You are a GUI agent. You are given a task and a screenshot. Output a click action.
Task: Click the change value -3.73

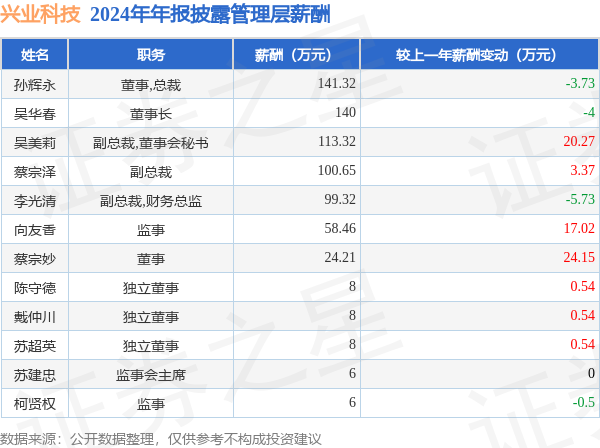point(580,83)
